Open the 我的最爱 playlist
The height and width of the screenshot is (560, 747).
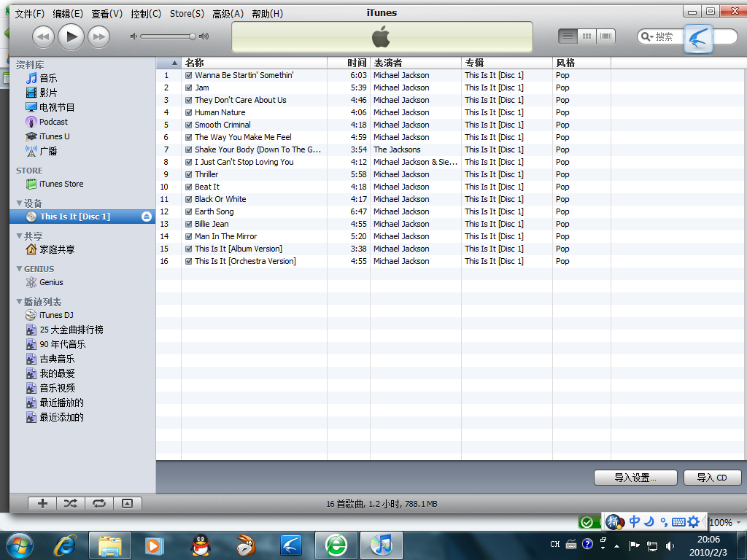(50, 373)
